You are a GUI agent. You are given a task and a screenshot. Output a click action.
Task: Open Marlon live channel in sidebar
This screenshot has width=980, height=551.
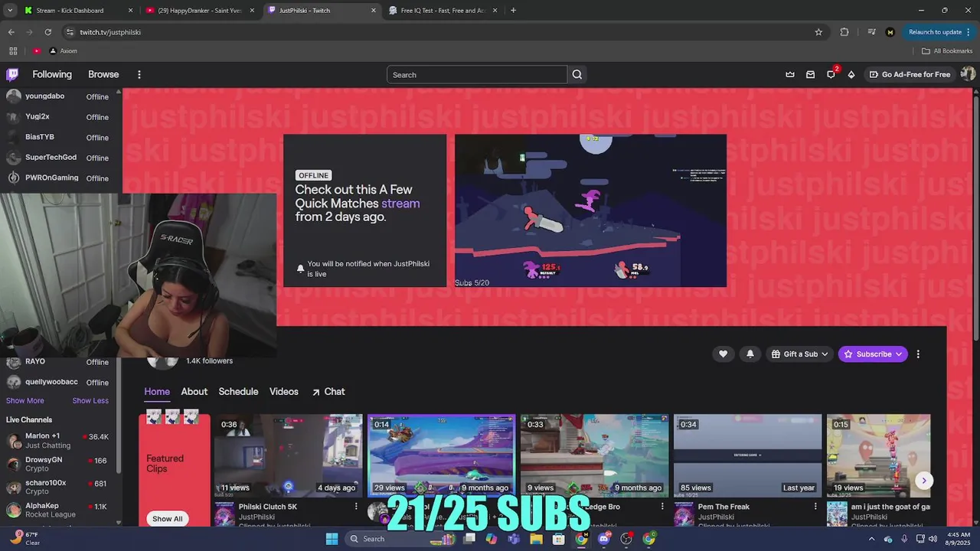tap(60, 440)
